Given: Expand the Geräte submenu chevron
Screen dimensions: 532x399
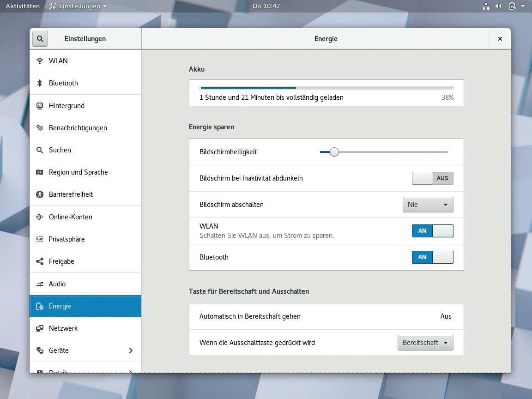Looking at the screenshot, I should (x=131, y=351).
